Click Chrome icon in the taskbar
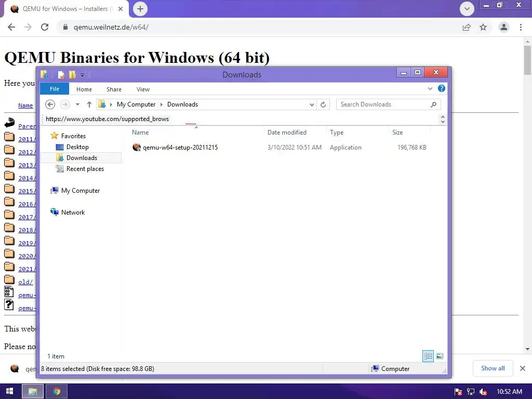Screen dimensions: 532x399 (57, 391)
